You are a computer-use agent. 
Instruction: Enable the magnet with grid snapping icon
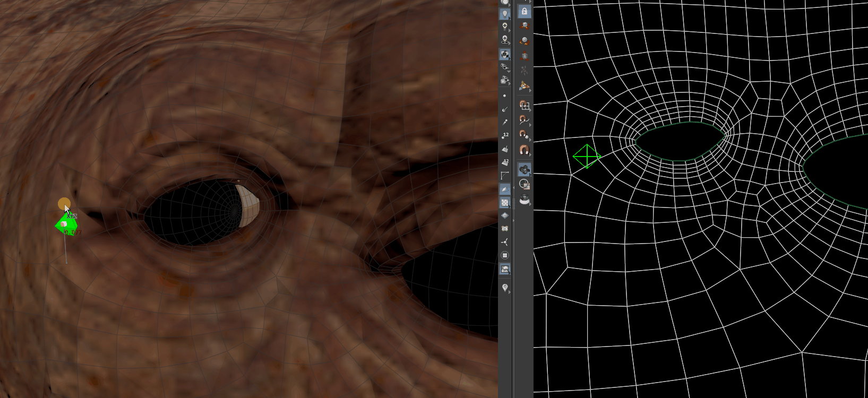pos(525,105)
